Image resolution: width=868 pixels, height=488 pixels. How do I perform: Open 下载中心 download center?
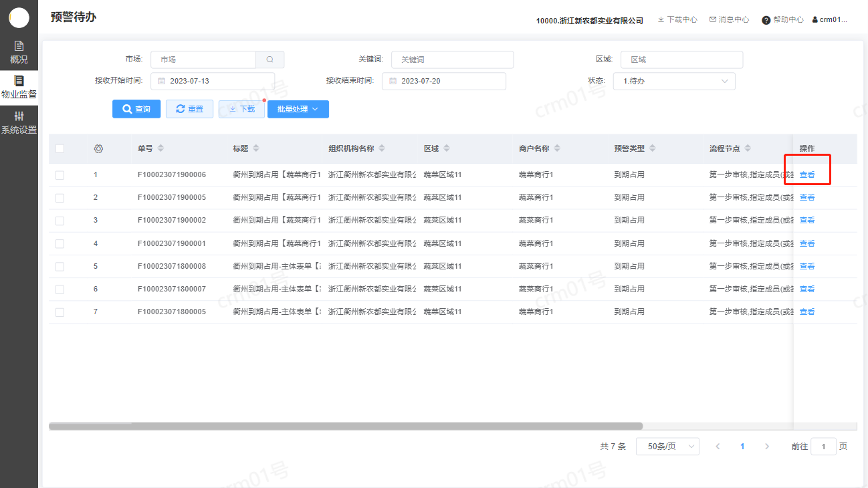(677, 19)
